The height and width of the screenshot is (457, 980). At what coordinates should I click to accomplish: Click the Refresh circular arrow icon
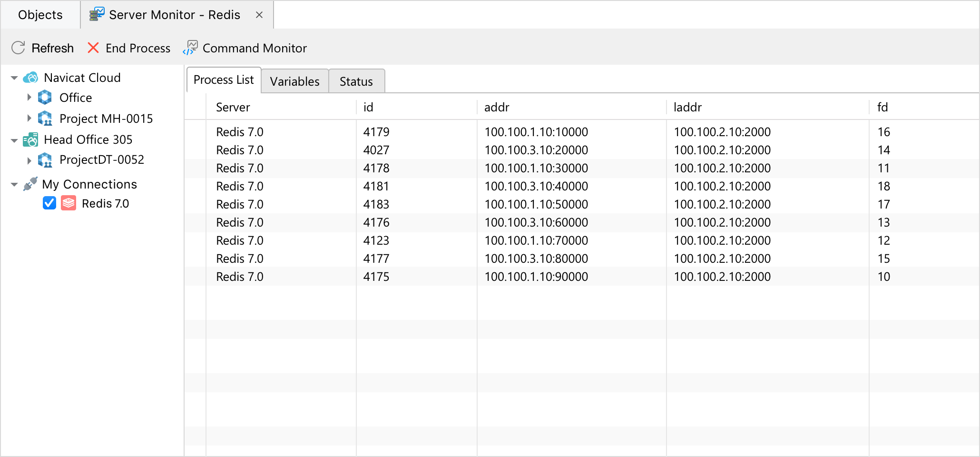(x=18, y=48)
